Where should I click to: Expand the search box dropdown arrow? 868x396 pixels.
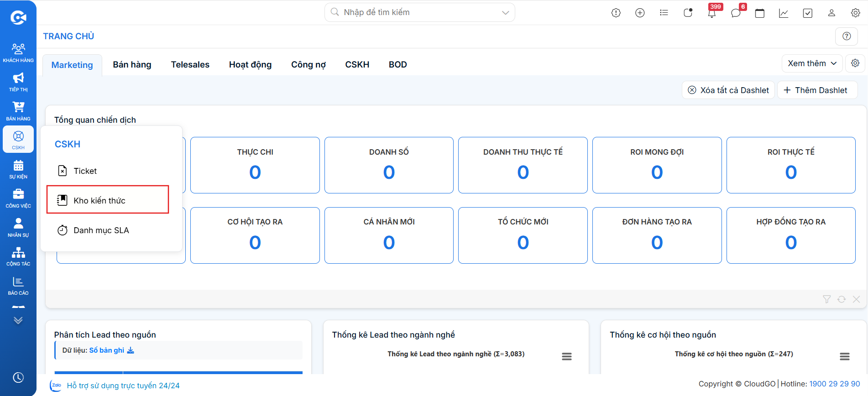point(505,13)
